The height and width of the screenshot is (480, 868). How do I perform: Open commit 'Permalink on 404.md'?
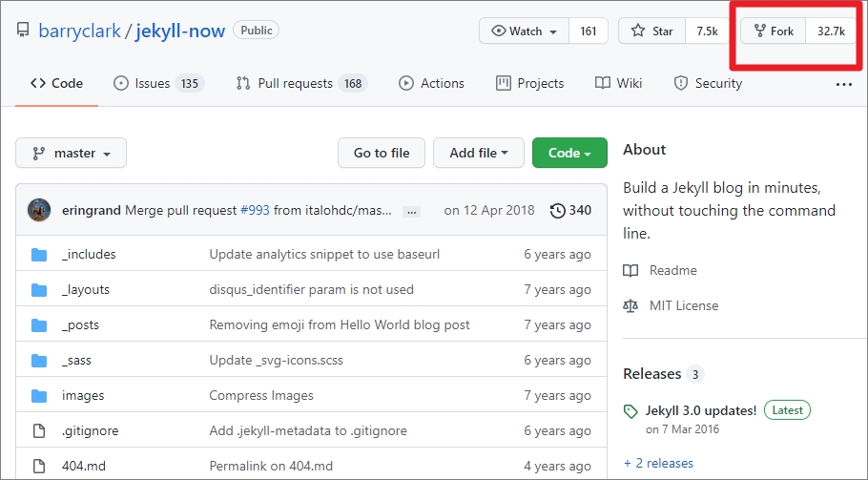click(271, 466)
